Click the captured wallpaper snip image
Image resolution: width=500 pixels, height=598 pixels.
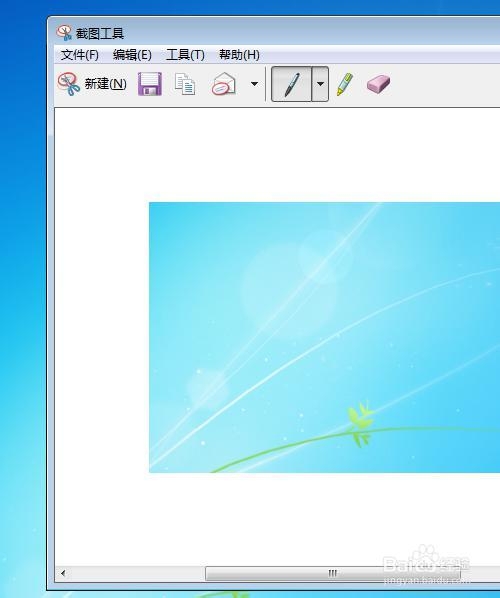pyautogui.click(x=324, y=338)
